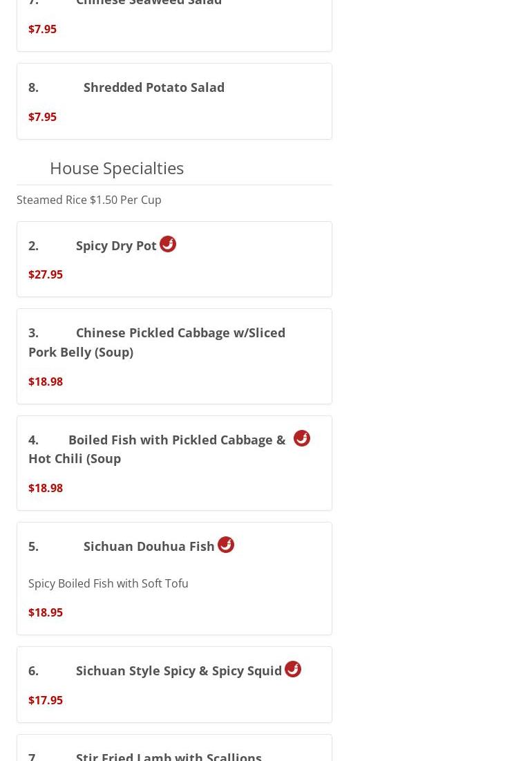Open the Sichuan Douhua Fish dish

coord(174,579)
